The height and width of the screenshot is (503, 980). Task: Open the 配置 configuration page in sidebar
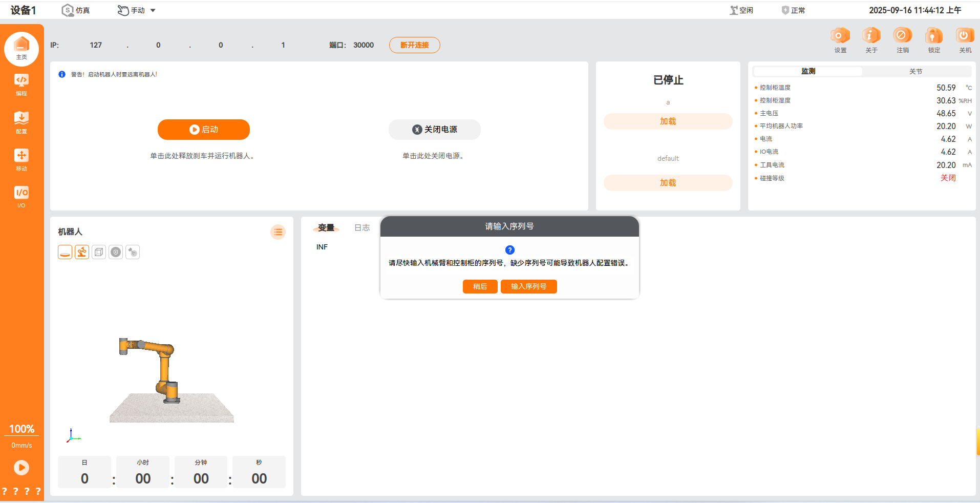point(21,122)
